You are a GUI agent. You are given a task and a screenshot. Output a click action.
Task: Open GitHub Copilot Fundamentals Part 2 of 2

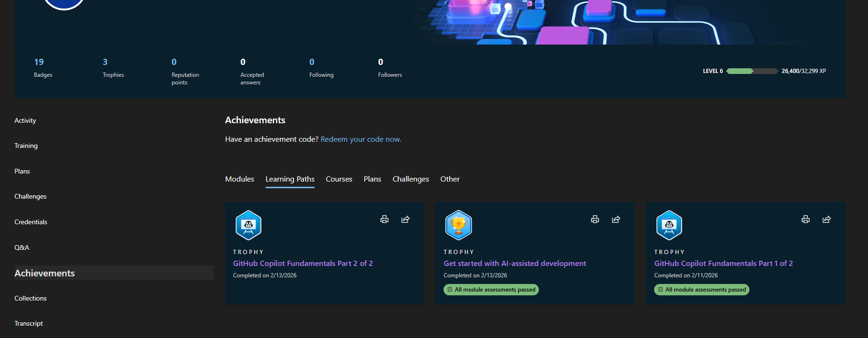303,264
